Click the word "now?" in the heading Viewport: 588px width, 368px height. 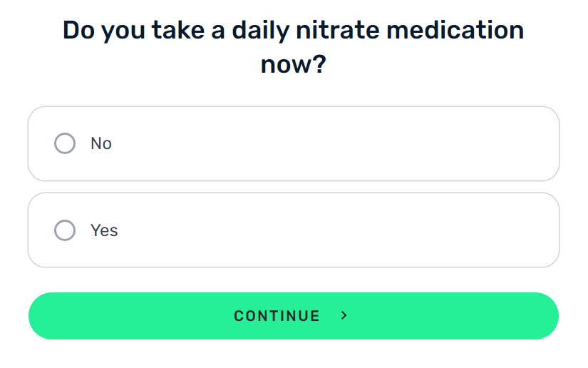294,64
